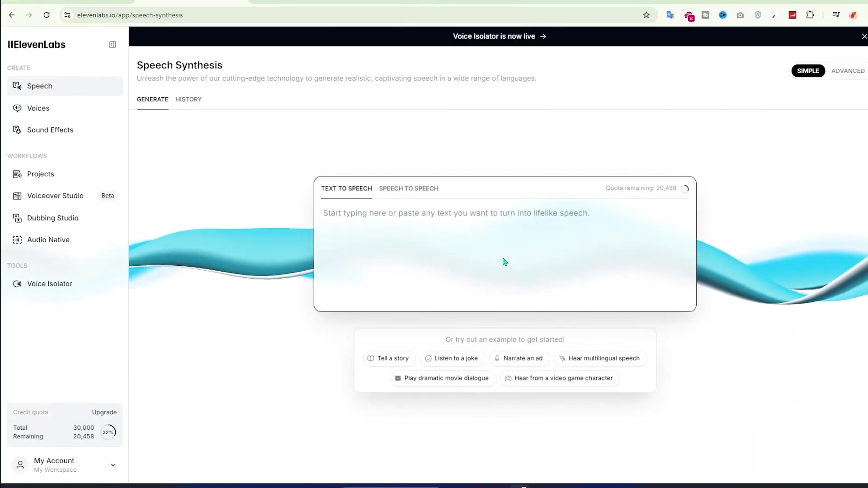Click the Total 30,000 credit value

click(84, 427)
